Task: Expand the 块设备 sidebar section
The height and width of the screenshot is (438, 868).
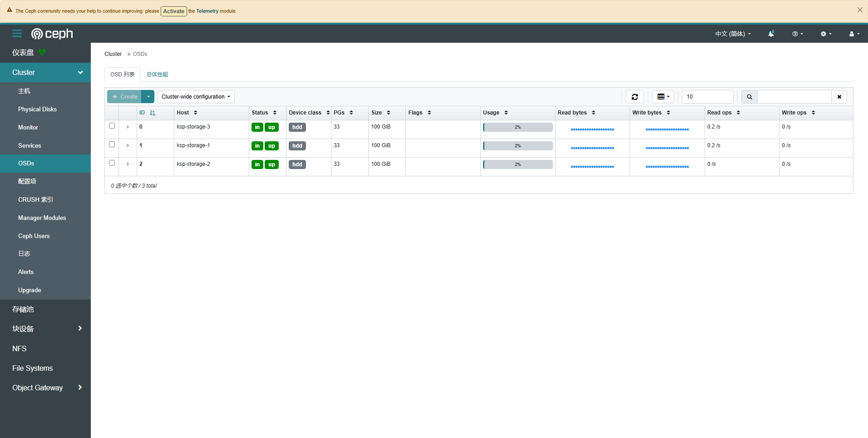Action: (45, 328)
